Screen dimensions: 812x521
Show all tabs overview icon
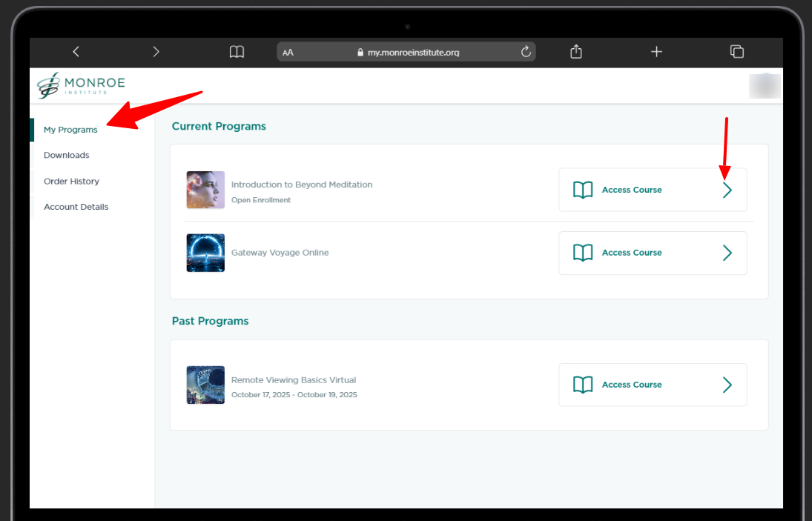(x=736, y=52)
